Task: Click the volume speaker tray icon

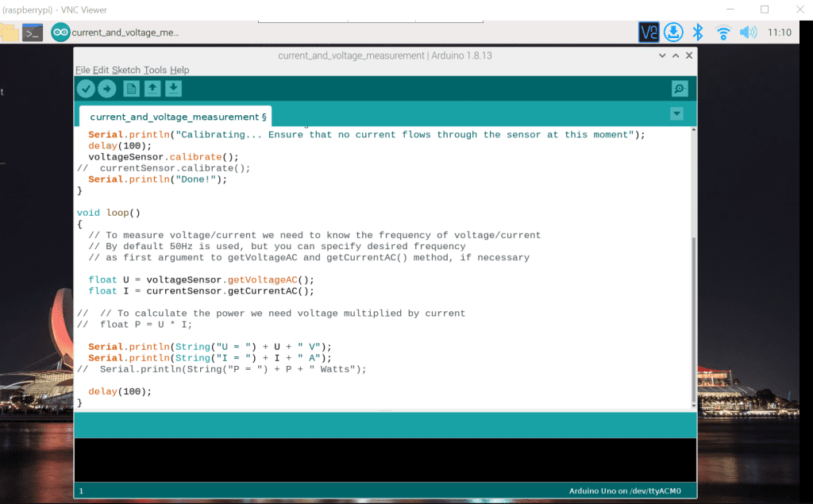Action: point(748,33)
